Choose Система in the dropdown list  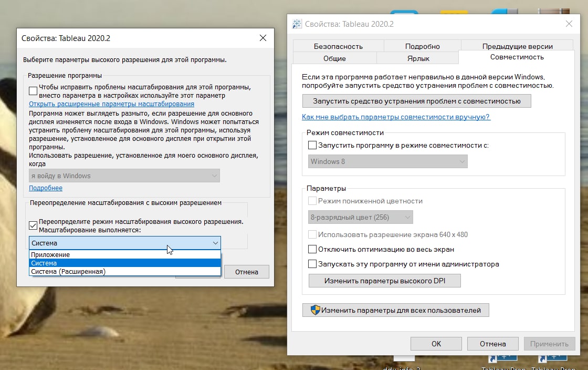tap(125, 263)
